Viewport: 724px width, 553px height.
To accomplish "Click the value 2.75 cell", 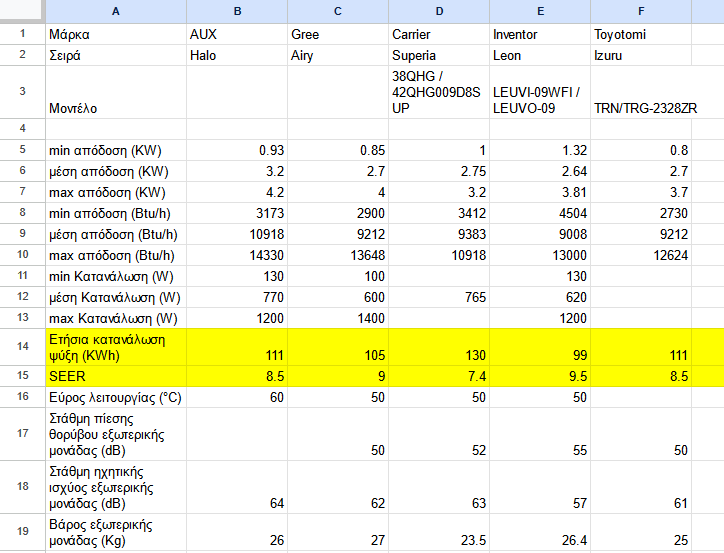I will tap(439, 171).
